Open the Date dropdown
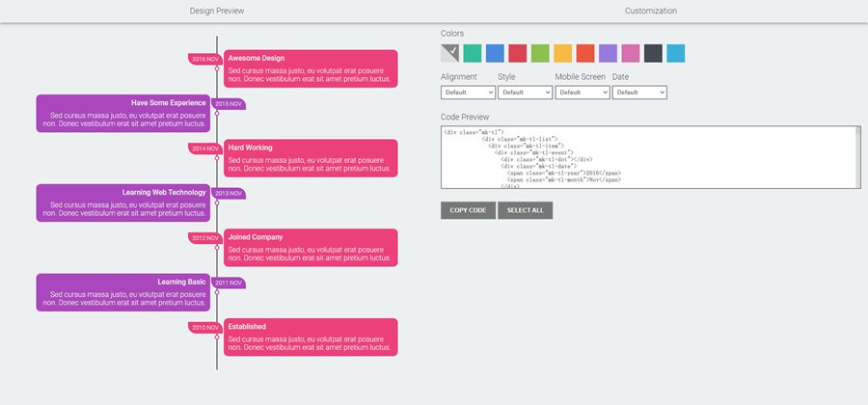Image resolution: width=868 pixels, height=405 pixels. tap(639, 93)
